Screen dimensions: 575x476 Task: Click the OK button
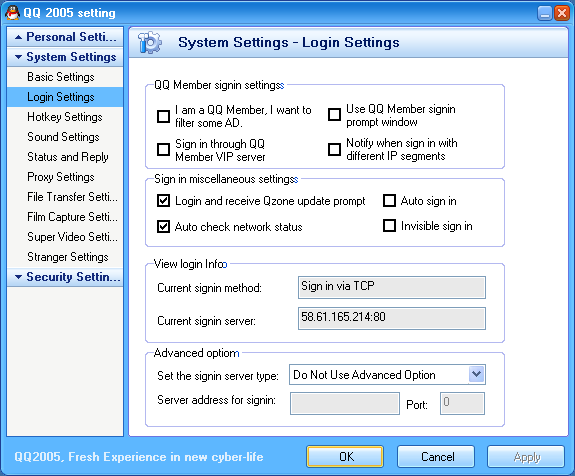(345, 457)
